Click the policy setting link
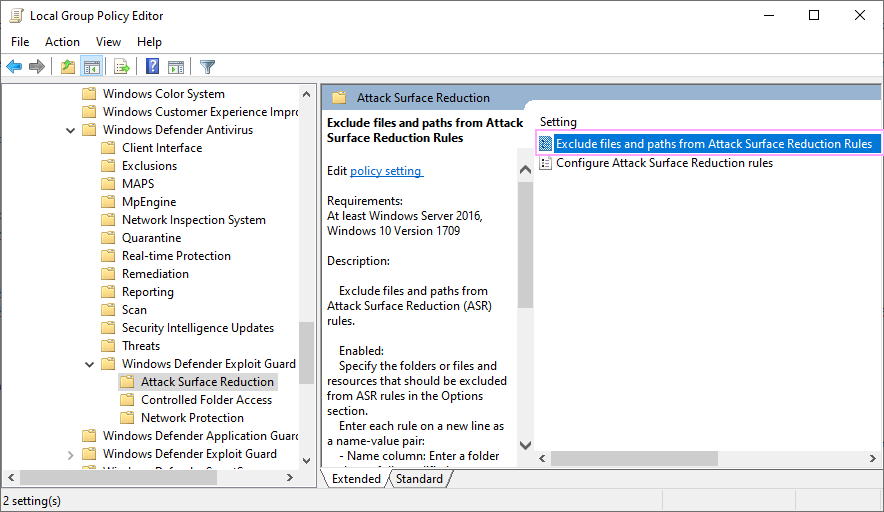884x512 pixels. pyautogui.click(x=386, y=171)
